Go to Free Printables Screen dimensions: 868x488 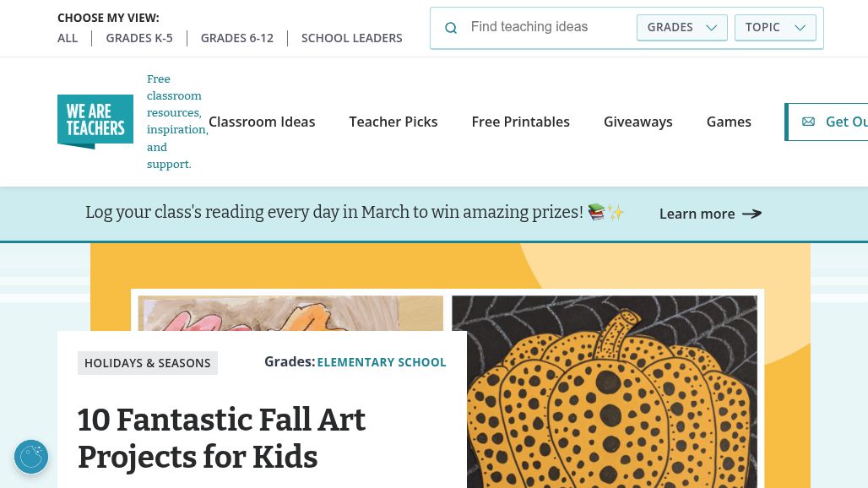click(521, 122)
